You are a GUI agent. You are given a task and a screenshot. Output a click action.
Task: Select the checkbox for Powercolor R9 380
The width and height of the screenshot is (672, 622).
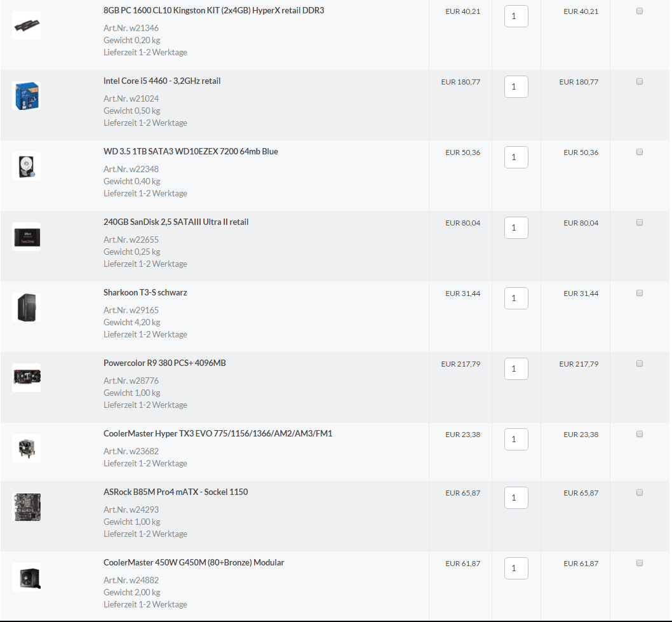(x=640, y=363)
